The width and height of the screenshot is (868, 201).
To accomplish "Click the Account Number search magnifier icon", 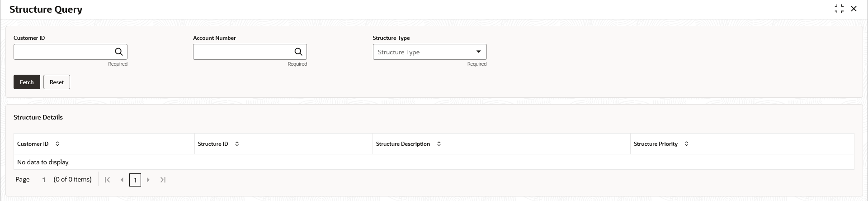I will (x=298, y=52).
